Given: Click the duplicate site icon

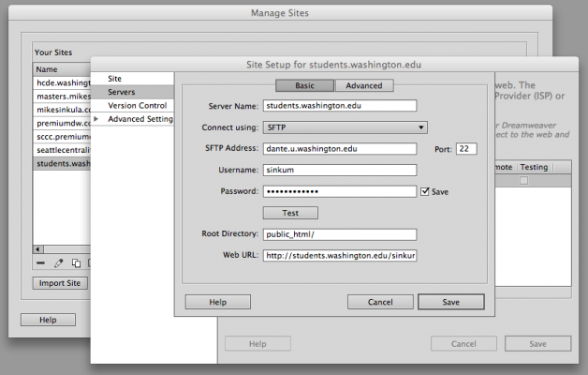Looking at the screenshot, I should pyautogui.click(x=76, y=263).
